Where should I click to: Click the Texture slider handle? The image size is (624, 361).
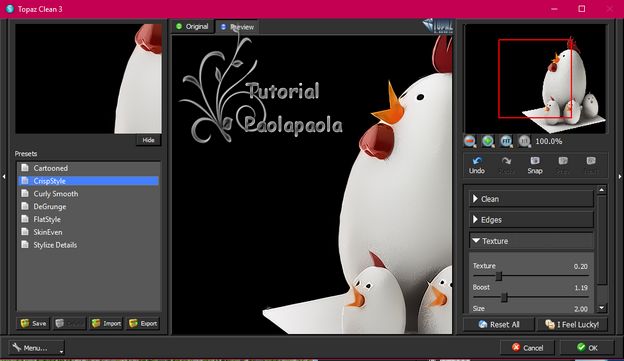498,275
